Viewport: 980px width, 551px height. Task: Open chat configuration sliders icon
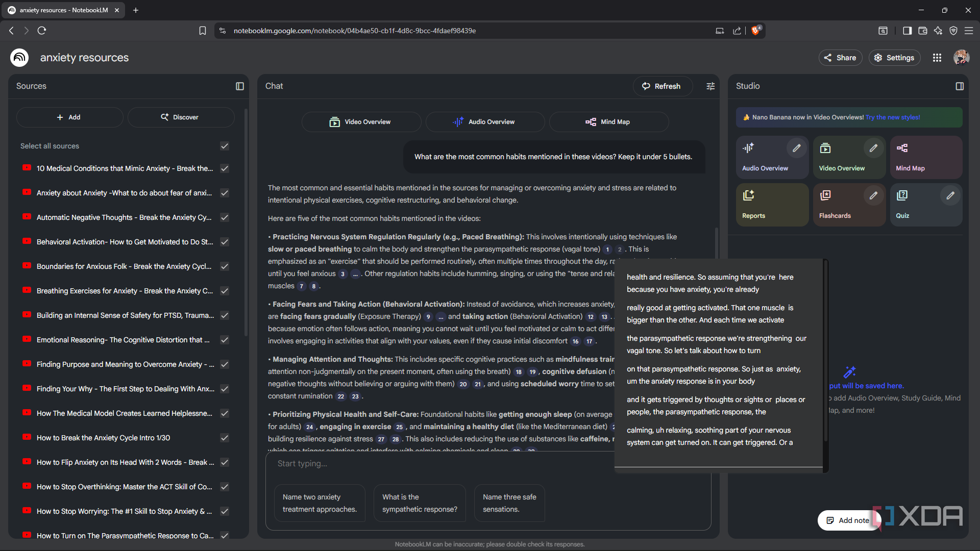click(710, 86)
